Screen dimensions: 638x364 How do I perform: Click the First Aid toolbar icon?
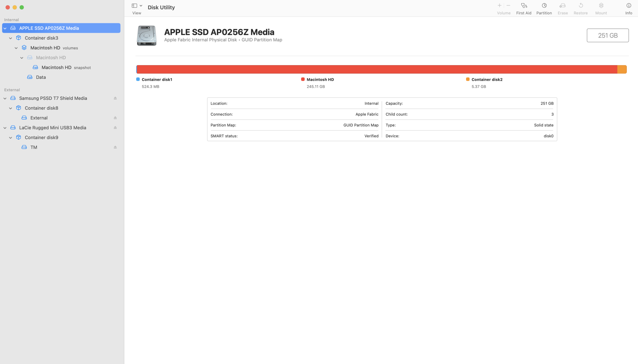coord(524,6)
